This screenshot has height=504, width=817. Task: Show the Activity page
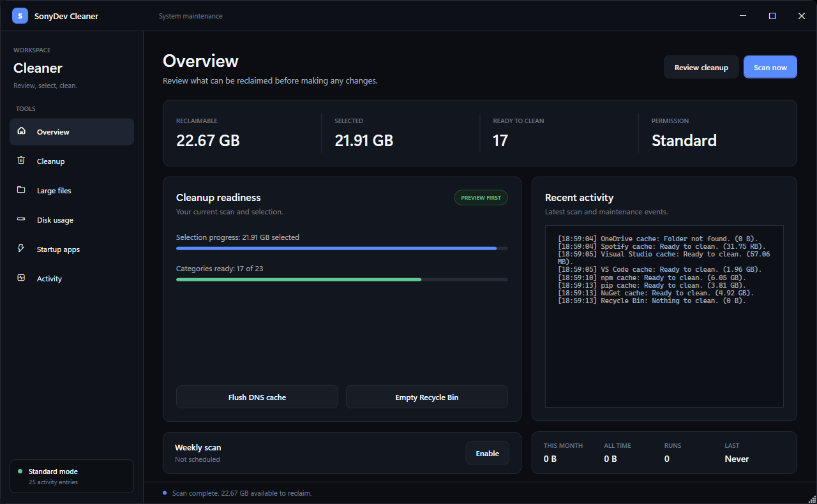pyautogui.click(x=71, y=278)
